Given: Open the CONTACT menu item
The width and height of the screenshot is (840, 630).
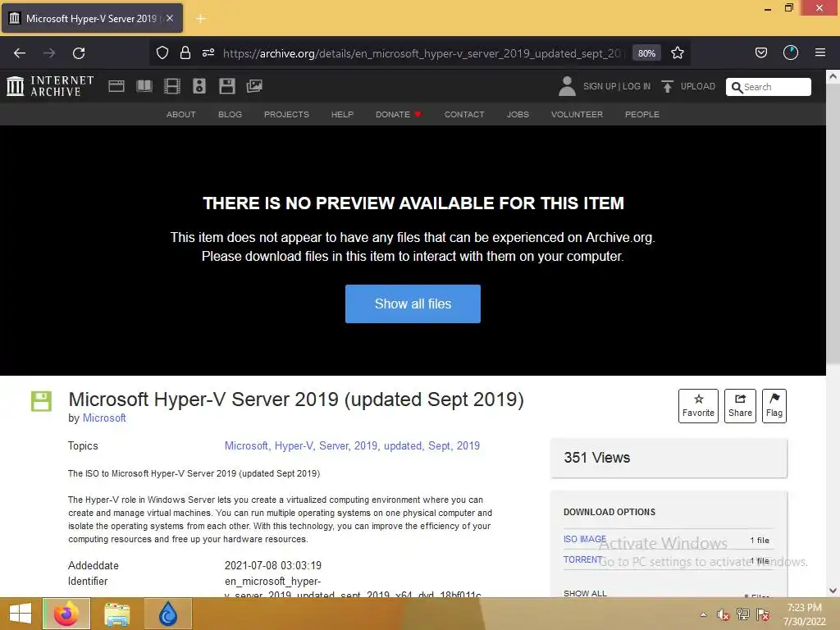Looking at the screenshot, I should pyautogui.click(x=464, y=115).
